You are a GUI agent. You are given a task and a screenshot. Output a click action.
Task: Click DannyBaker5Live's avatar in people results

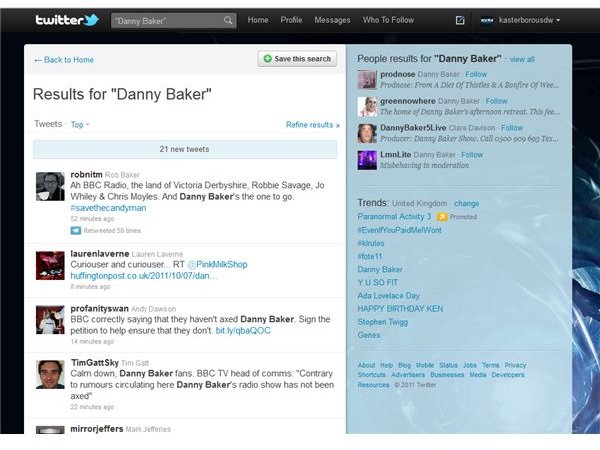click(367, 133)
